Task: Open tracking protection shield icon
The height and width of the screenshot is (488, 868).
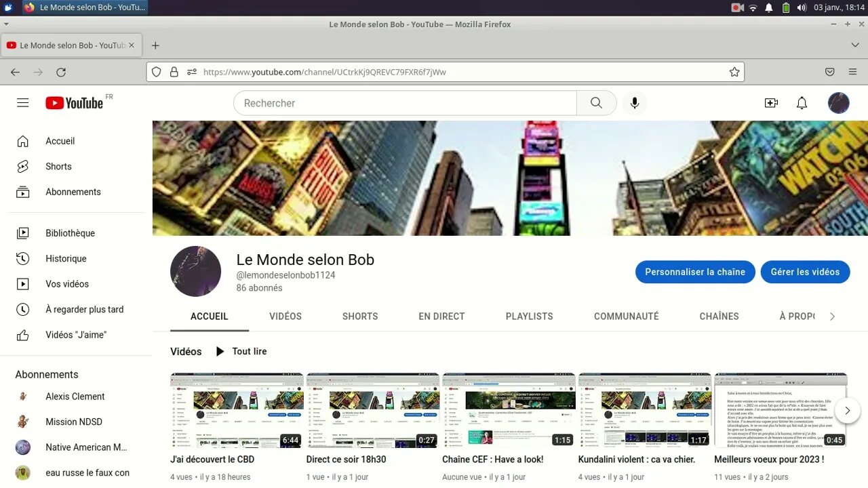Action: tap(156, 72)
